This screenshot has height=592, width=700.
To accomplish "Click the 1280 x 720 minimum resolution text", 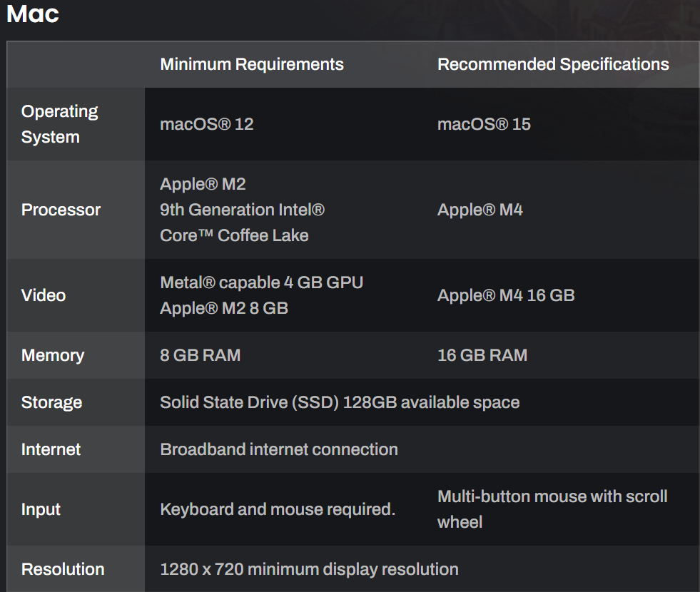I will [x=309, y=569].
